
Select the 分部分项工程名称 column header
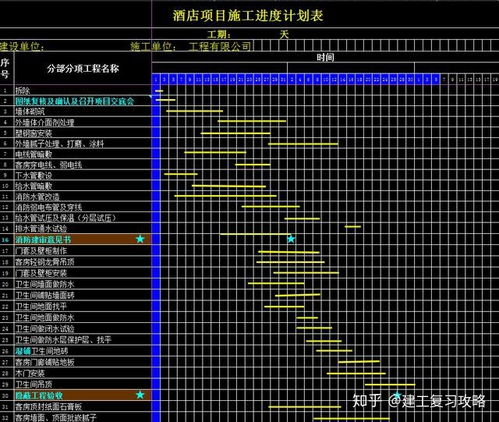tap(83, 69)
